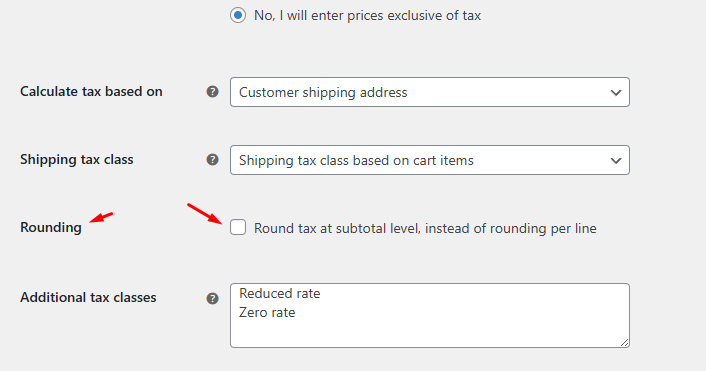Screen dimensions: 706x371
Task: Click the Shipping tax class field label
Action: [77, 159]
